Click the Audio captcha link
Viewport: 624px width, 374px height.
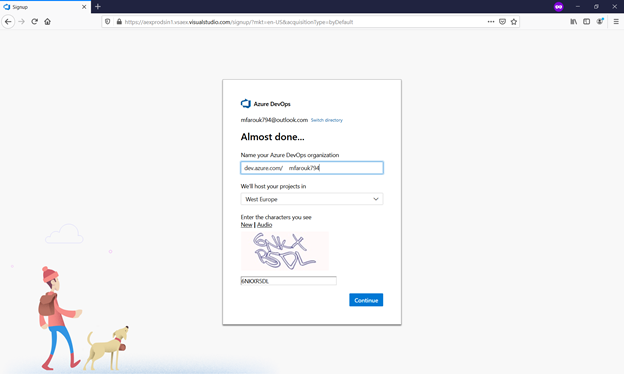pos(264,225)
